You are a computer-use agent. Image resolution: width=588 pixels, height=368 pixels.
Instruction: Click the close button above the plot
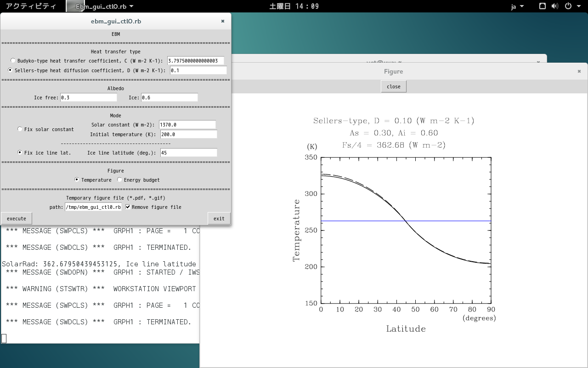pos(393,86)
